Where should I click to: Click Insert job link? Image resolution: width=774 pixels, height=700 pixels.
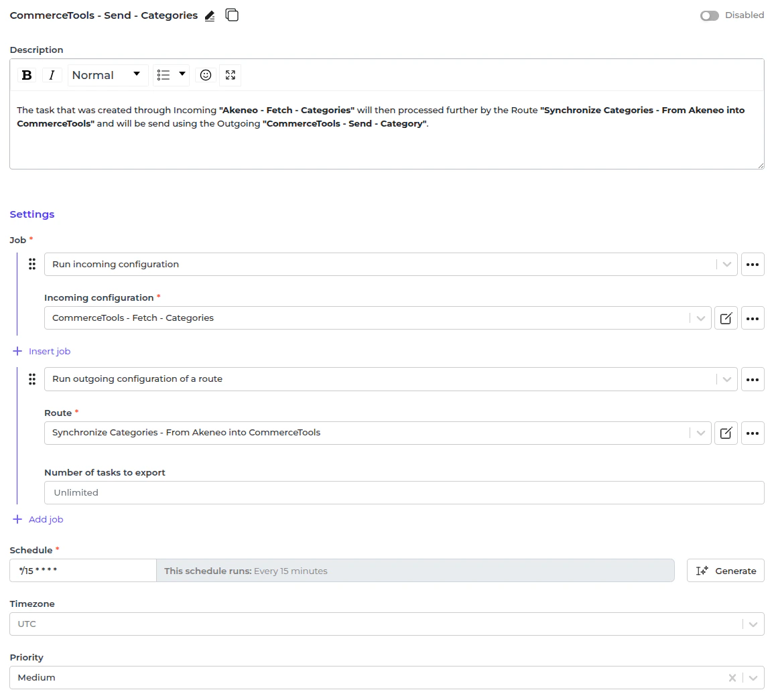point(42,351)
